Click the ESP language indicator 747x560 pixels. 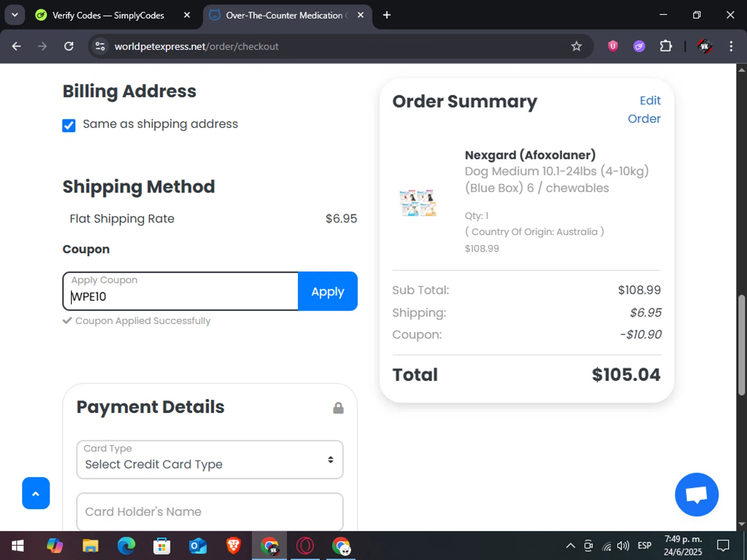tap(644, 546)
